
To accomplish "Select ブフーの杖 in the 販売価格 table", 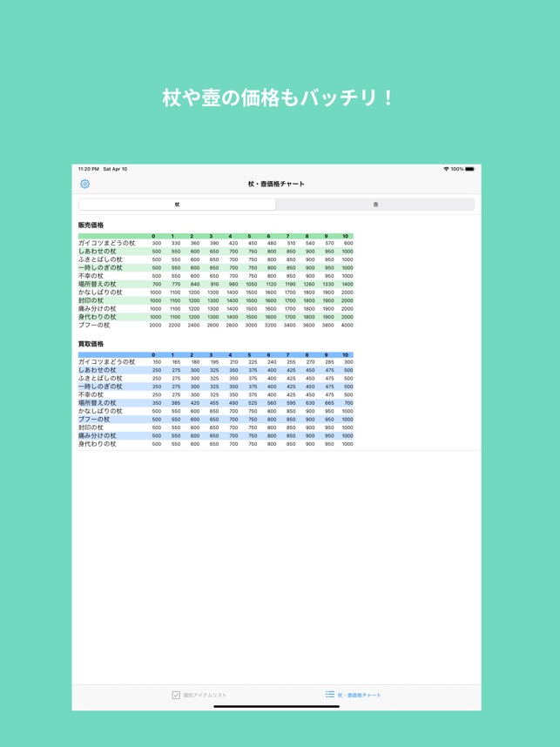I will pos(94,326).
